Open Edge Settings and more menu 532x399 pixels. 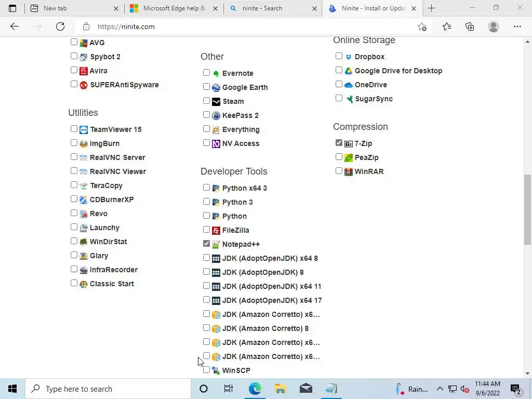(x=517, y=26)
